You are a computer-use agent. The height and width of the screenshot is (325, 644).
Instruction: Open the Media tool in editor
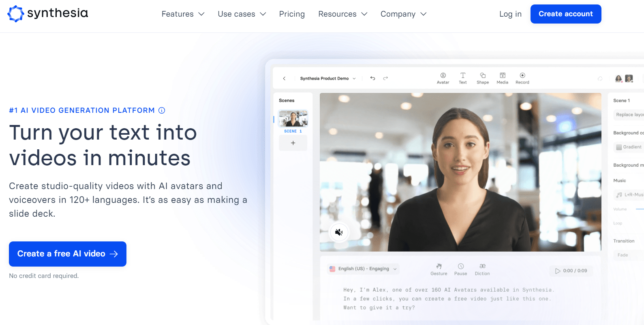click(503, 78)
